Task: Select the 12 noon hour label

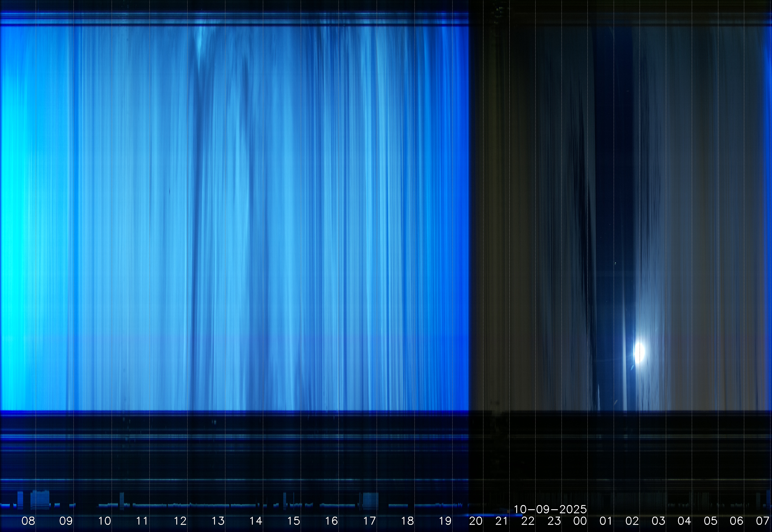Action: (x=180, y=521)
